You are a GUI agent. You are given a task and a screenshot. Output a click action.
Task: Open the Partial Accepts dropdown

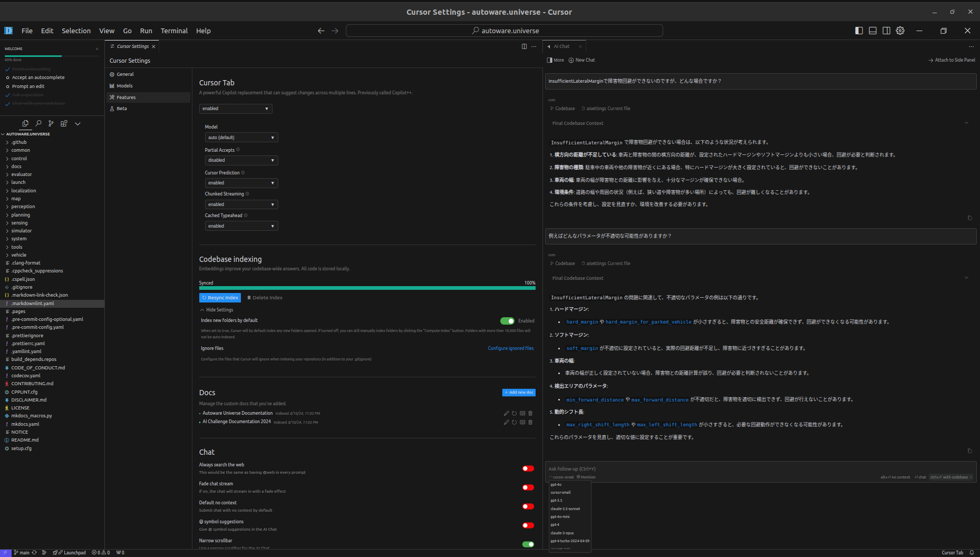point(241,160)
